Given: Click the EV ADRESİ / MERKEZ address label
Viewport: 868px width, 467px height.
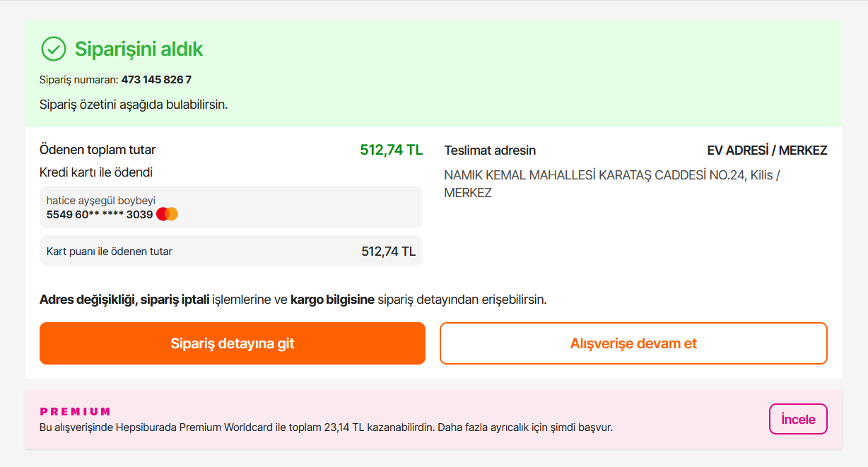Looking at the screenshot, I should coord(767,150).
